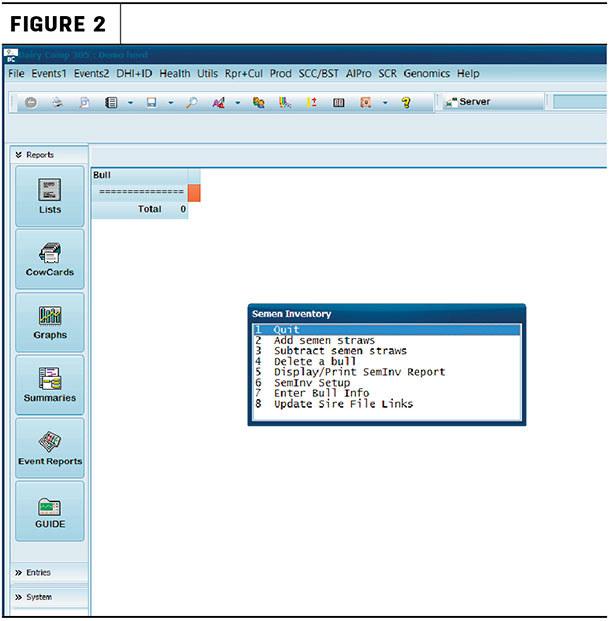610x621 pixels.
Task: Open the Health menu
Action: 175,74
